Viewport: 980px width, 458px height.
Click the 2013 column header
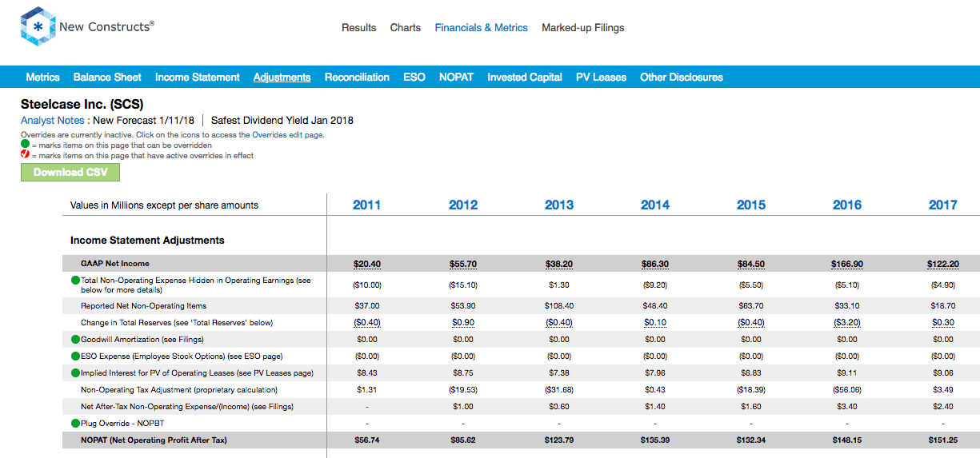tap(559, 205)
